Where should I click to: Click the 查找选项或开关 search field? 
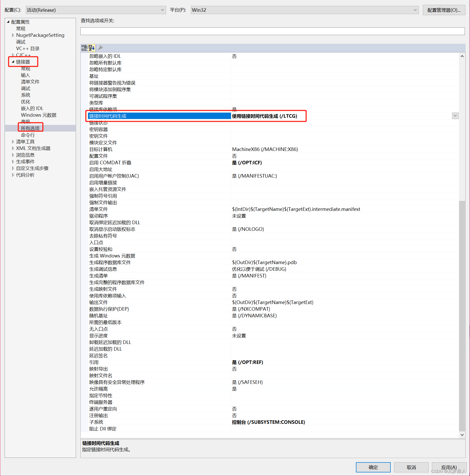coord(272,31)
